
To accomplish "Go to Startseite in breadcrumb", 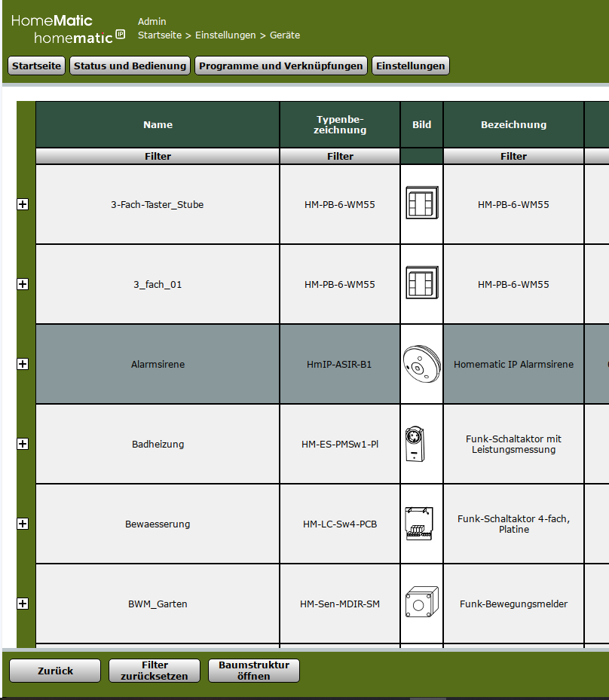I will point(160,35).
